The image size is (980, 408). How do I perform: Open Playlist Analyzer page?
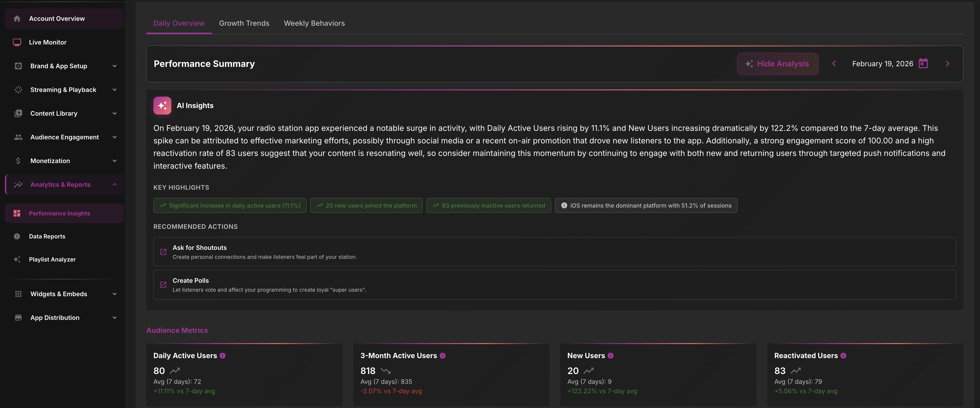[x=52, y=259]
